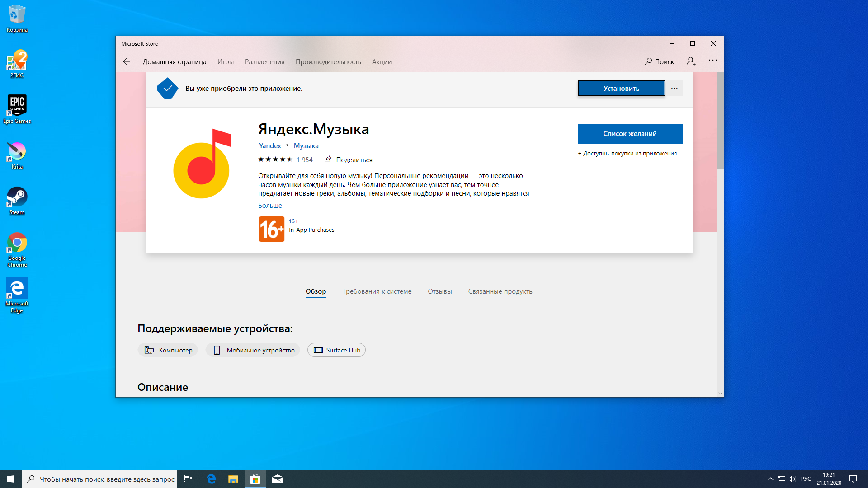Show hidden tray icons chevron
This screenshot has width=868, height=488.
point(771,479)
